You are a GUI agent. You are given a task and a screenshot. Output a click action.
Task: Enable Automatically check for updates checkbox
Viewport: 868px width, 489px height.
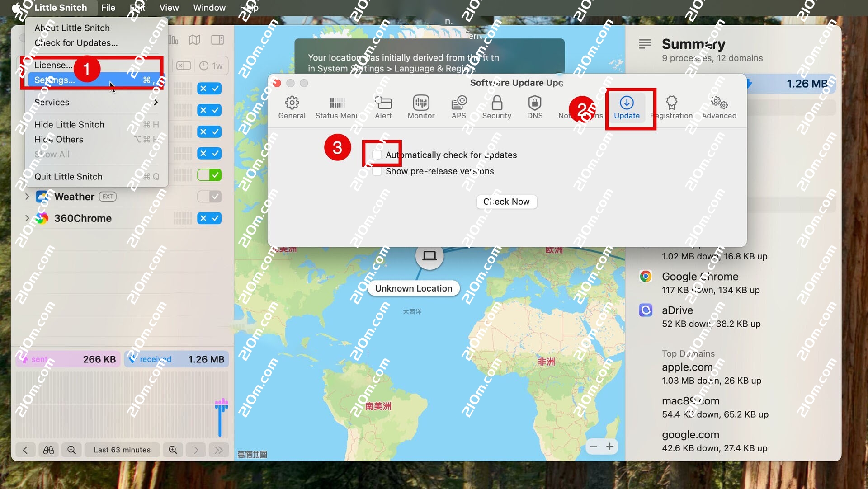coord(377,155)
